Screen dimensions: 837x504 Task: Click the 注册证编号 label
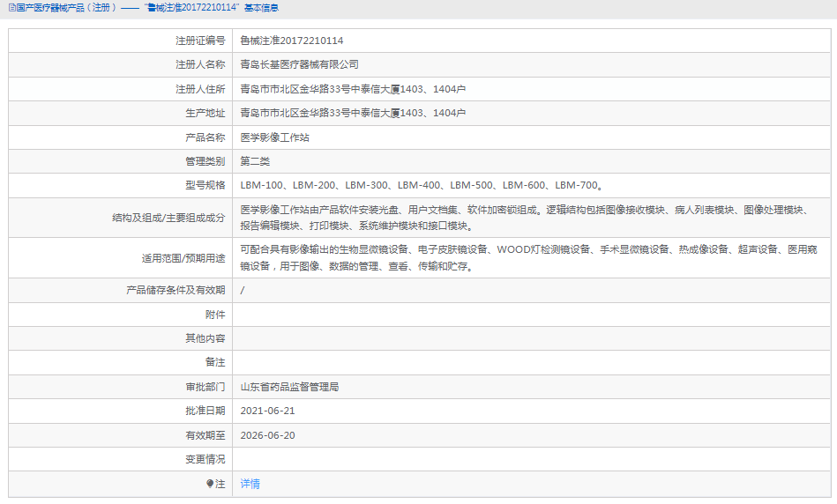(200, 41)
